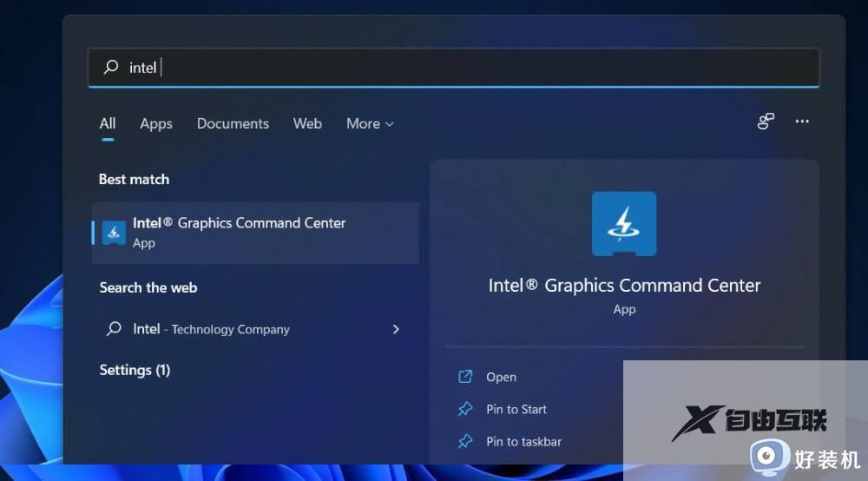
Task: Select the "Intel - Technology Company" web result
Action: tap(255, 329)
